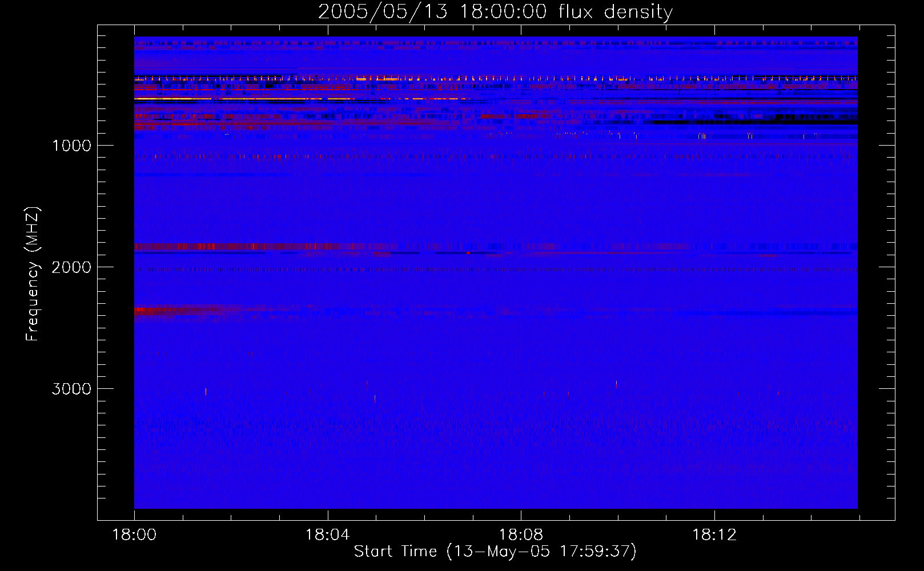Click the 3000 frequency tick label

71,389
